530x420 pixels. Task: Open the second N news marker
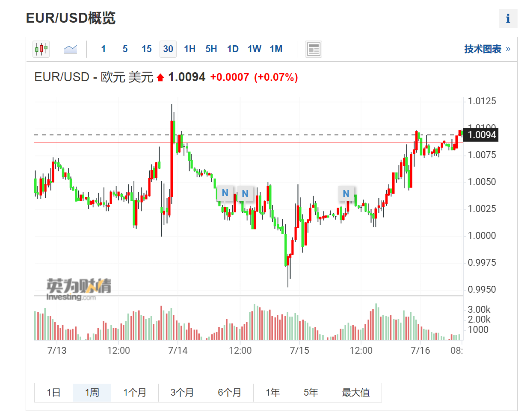tap(245, 194)
